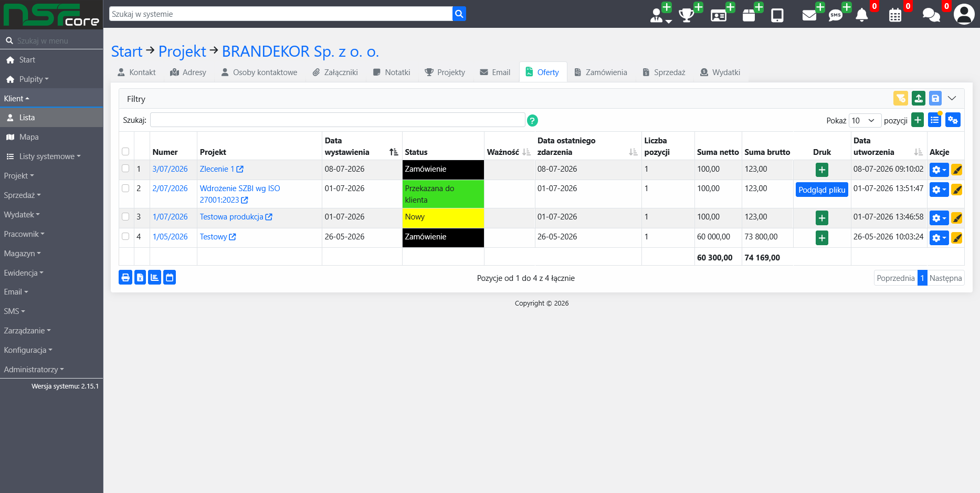Open the notifications bell icon
Image resolution: width=980 pixels, height=493 pixels.
(x=862, y=15)
